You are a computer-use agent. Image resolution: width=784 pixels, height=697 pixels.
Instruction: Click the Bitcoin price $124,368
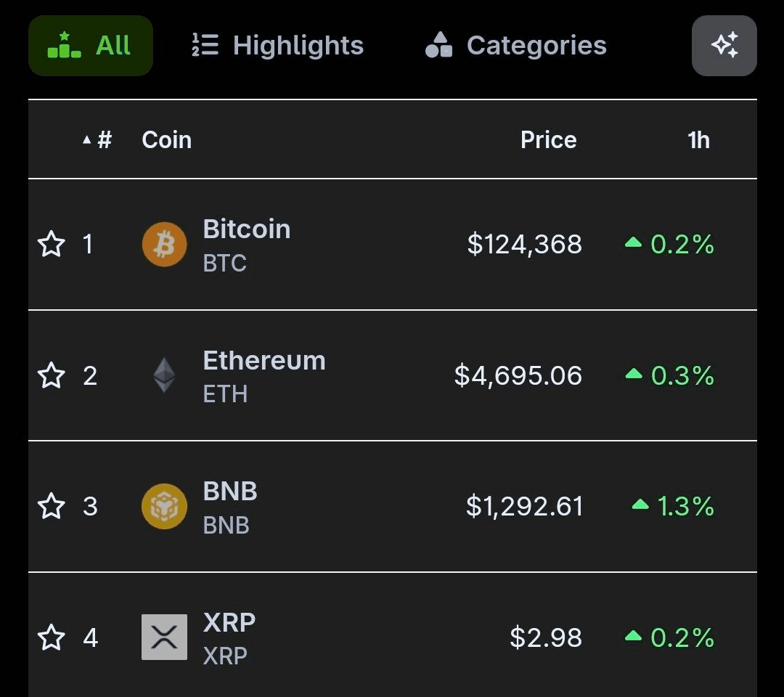click(524, 244)
